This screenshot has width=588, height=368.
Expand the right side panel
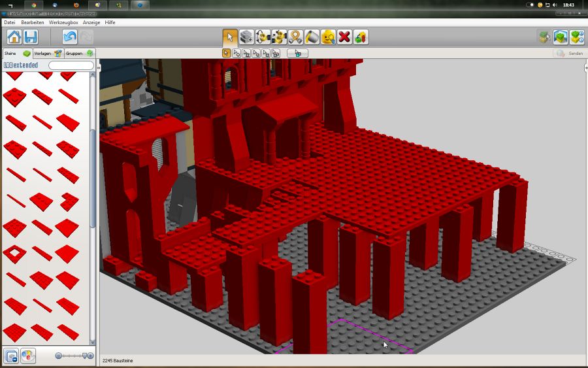585,67
